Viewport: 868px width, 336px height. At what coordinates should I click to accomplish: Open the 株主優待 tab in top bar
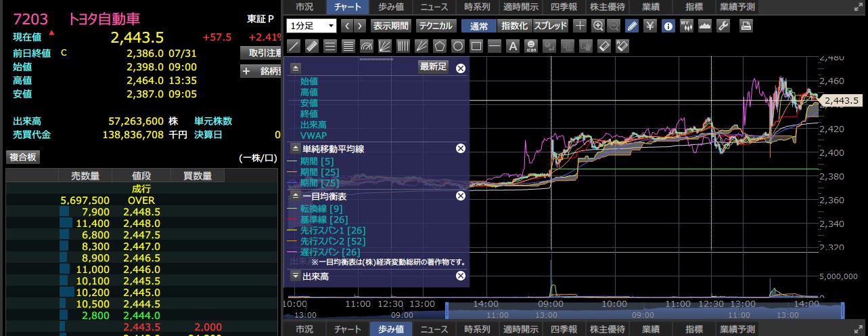click(608, 7)
